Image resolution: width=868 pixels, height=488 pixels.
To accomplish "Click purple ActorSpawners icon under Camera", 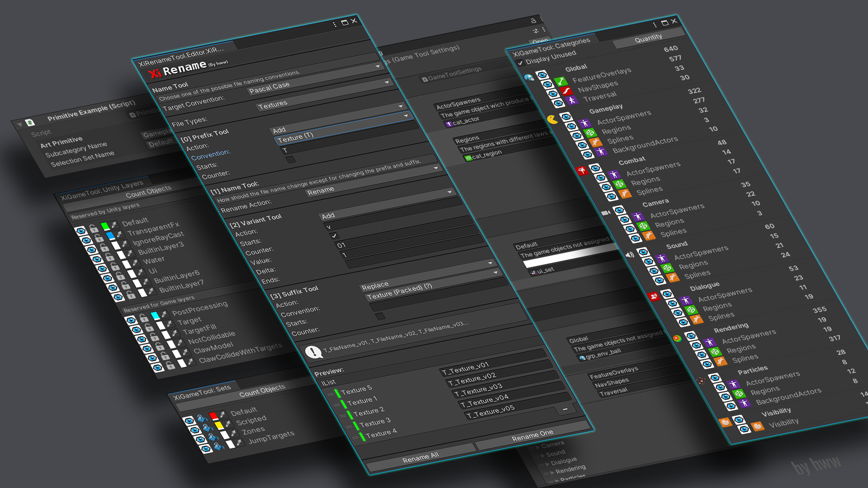I will (637, 217).
